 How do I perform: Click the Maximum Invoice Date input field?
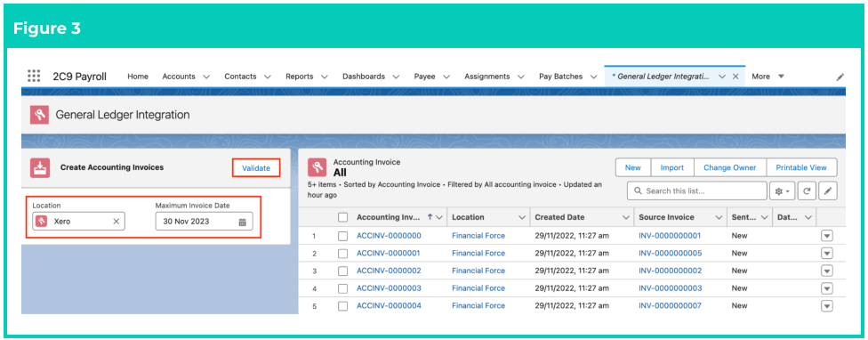pos(204,222)
